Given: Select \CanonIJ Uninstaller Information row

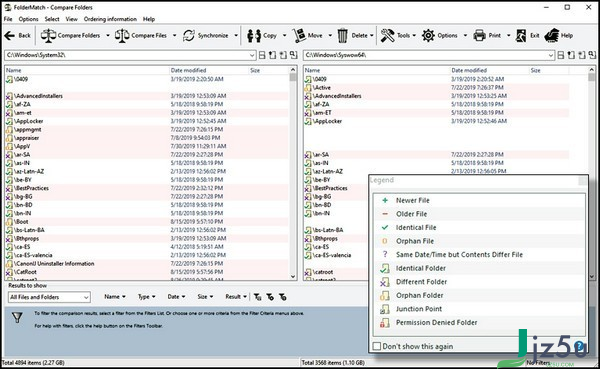Looking at the screenshot, I should click(147, 264).
